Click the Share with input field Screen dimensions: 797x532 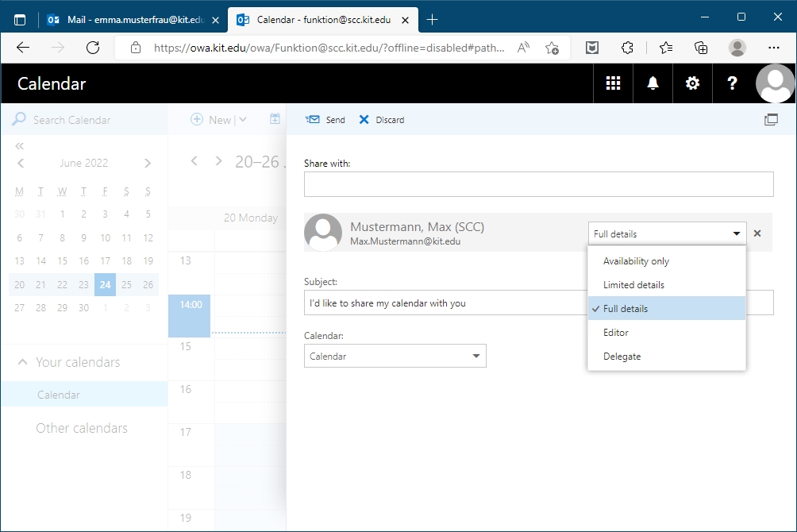[538, 184]
